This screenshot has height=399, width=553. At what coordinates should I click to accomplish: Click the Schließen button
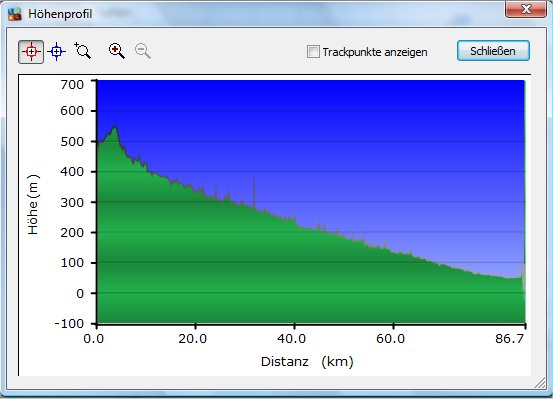click(493, 51)
